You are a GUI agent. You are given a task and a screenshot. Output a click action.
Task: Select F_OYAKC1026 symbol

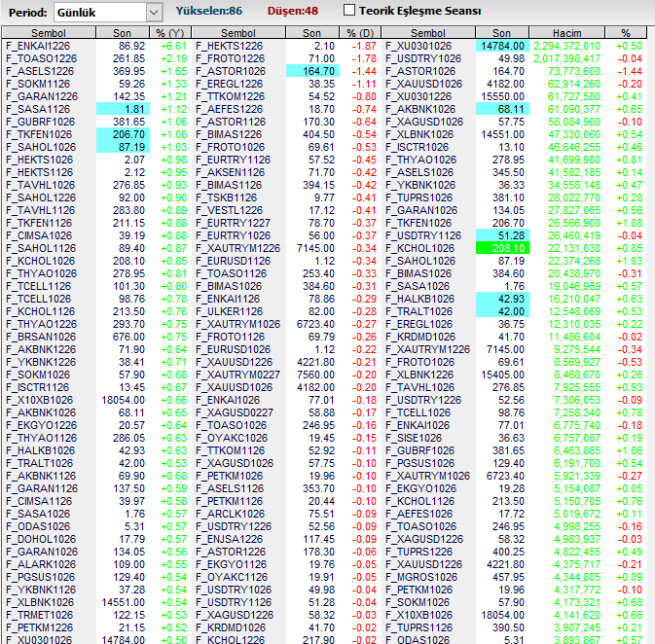tap(232, 438)
